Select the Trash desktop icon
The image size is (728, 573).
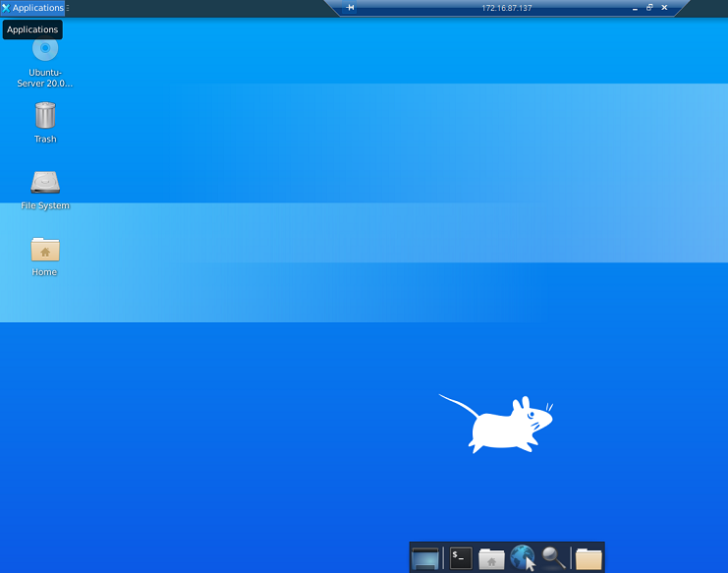pyautogui.click(x=45, y=115)
